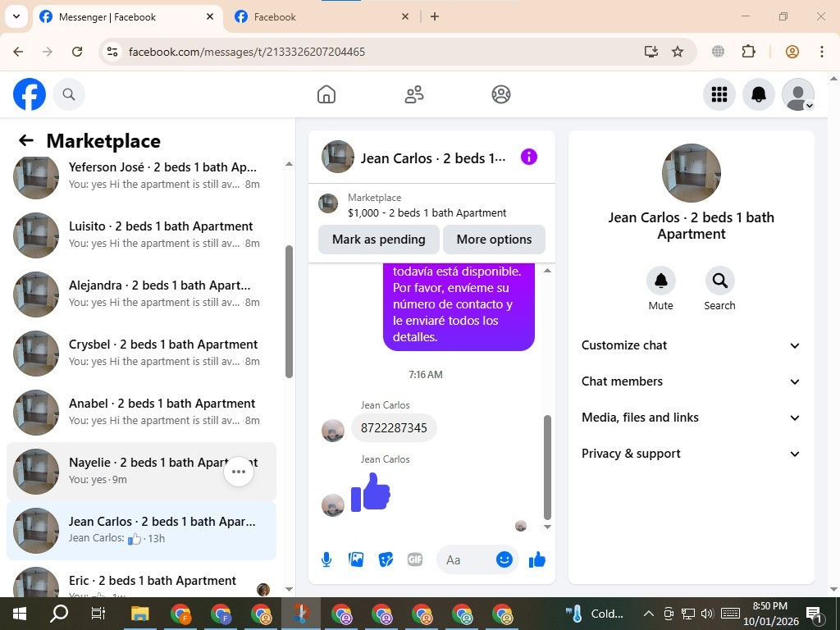Image resolution: width=840 pixels, height=630 pixels.
Task: Expand Customize chat section
Action: (691, 345)
